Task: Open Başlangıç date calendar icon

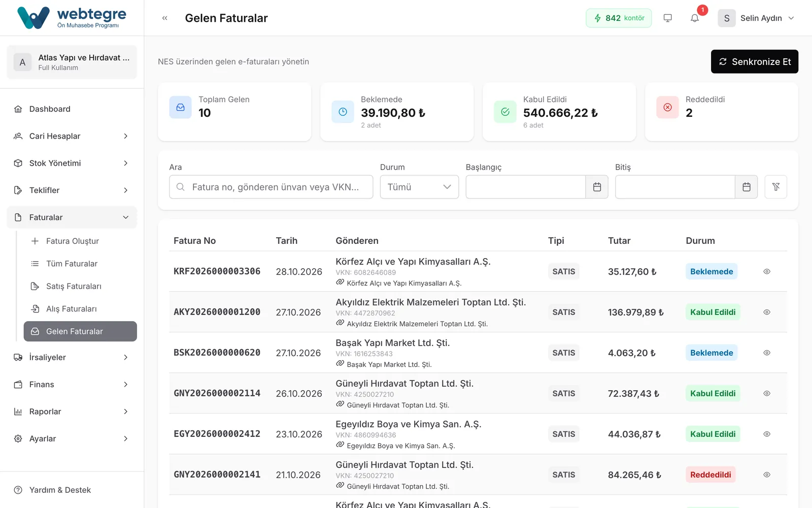Action: pyautogui.click(x=597, y=187)
